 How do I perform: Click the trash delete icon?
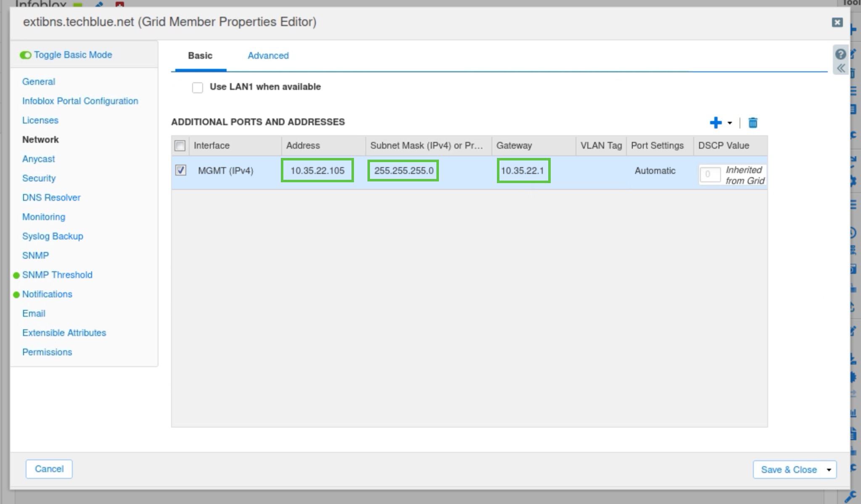tap(753, 123)
